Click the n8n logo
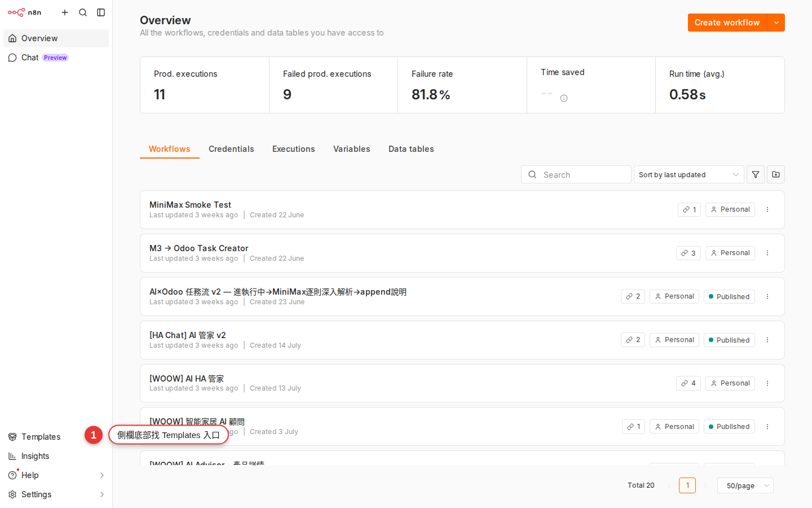The height and width of the screenshot is (508, 812). pyautogui.click(x=24, y=12)
